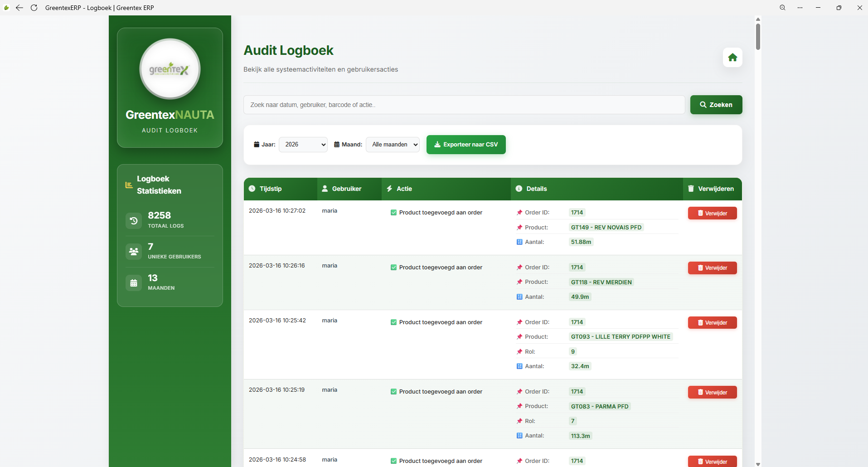Viewport: 868px width, 467px height.
Task: Click the history icon beside 8258 total logs
Action: (134, 221)
